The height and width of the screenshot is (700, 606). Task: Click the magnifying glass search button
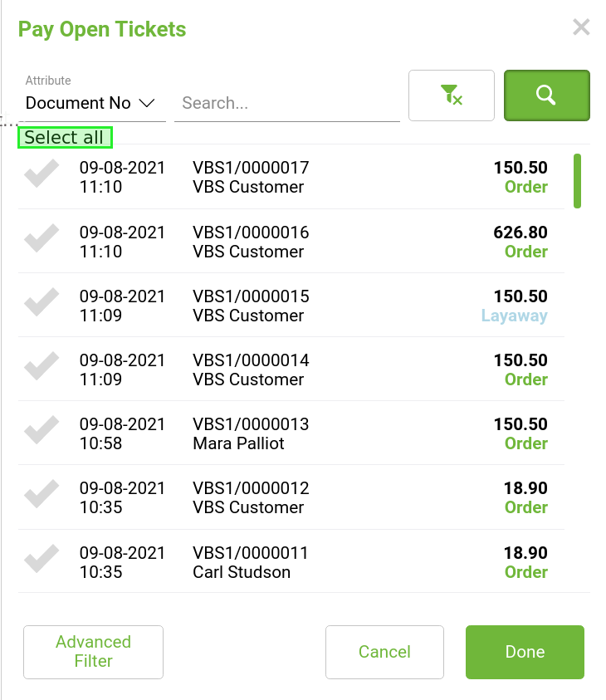pyautogui.click(x=546, y=95)
